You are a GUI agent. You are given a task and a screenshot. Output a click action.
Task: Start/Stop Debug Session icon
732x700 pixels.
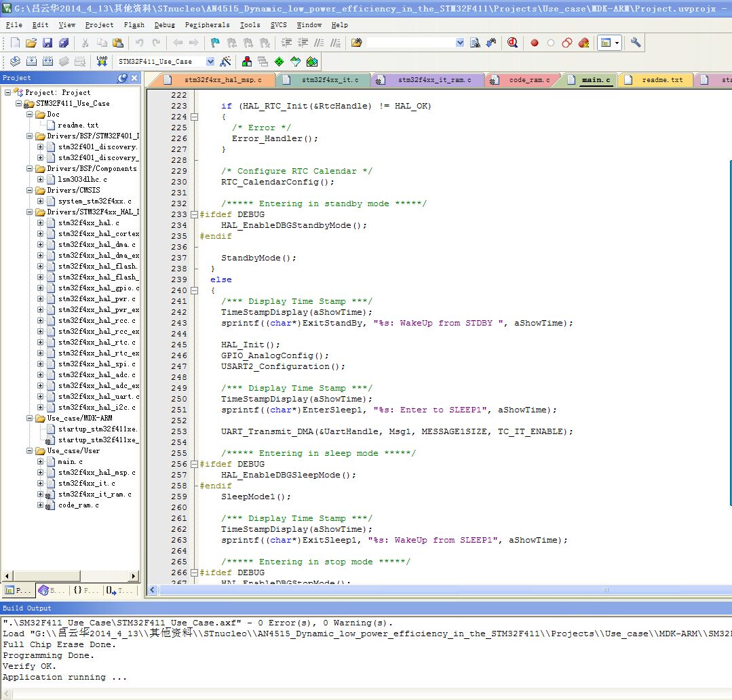coord(512,43)
